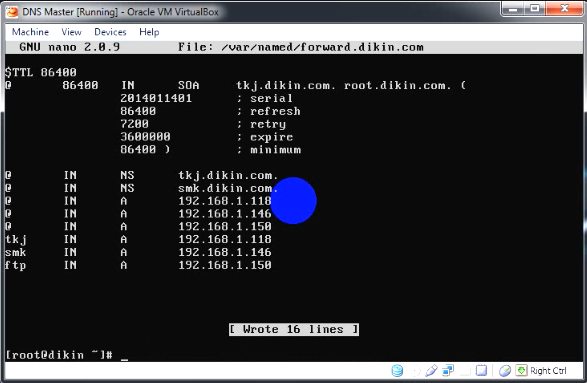Maximize the DNS Master VM window
This screenshot has width=587, height=383.
click(x=535, y=9)
